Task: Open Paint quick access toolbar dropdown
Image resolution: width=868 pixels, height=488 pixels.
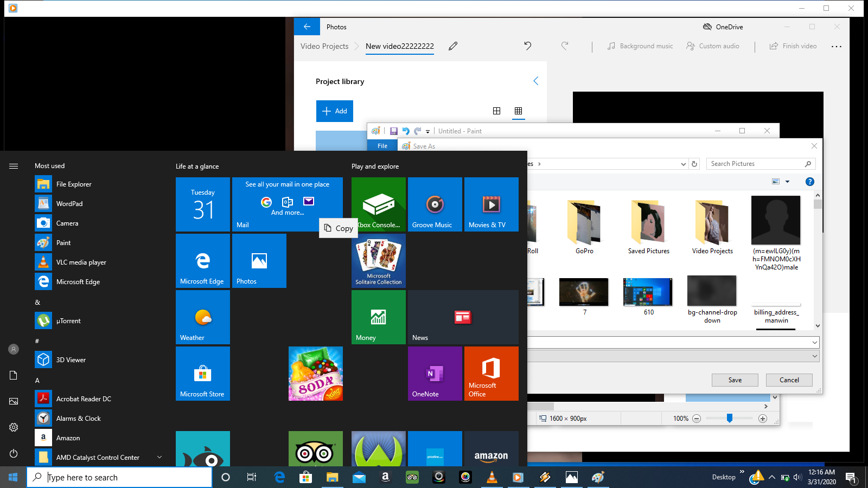Action: (x=427, y=131)
